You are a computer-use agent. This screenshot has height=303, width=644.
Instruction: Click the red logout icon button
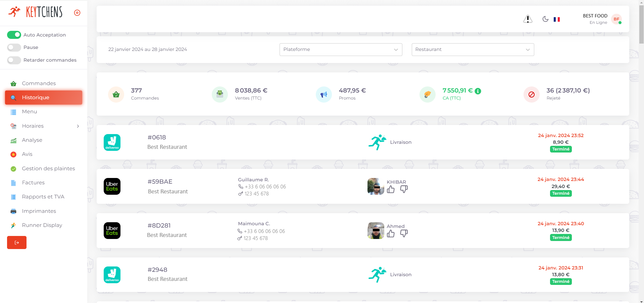coord(17,243)
